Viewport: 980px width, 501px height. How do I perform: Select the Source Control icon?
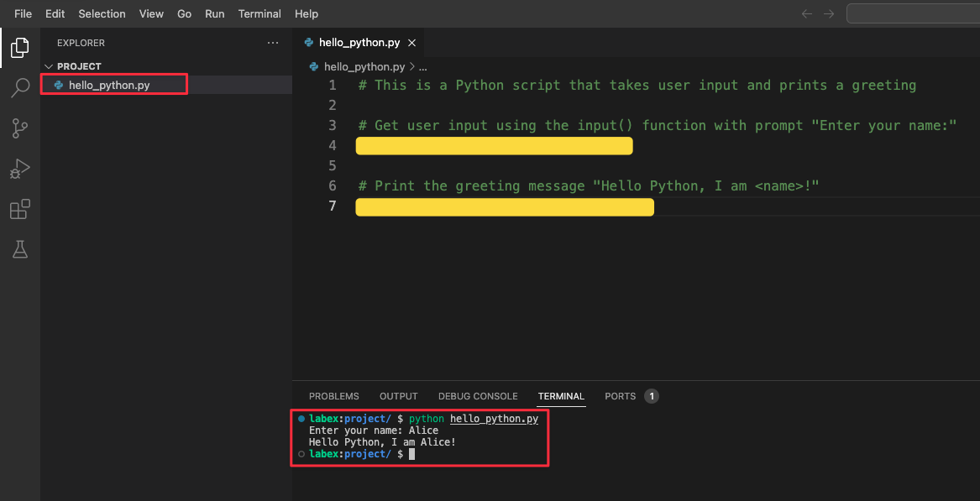(x=19, y=128)
